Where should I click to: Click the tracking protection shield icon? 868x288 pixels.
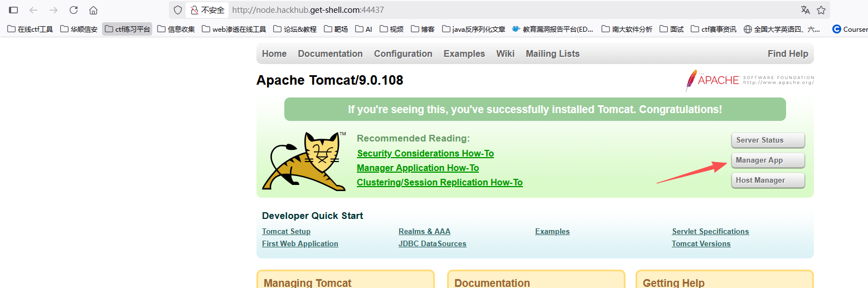tap(178, 10)
